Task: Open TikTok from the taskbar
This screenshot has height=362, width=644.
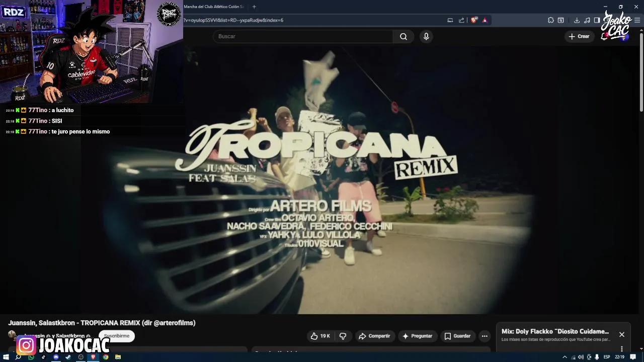Action: pyautogui.click(x=43, y=357)
